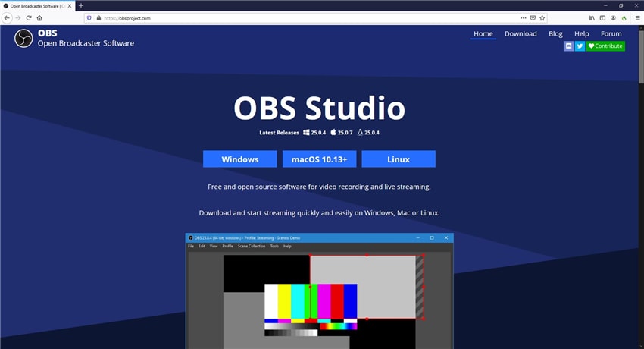This screenshot has width=644, height=349.
Task: Go back with browser back arrow
Action: coord(7,18)
